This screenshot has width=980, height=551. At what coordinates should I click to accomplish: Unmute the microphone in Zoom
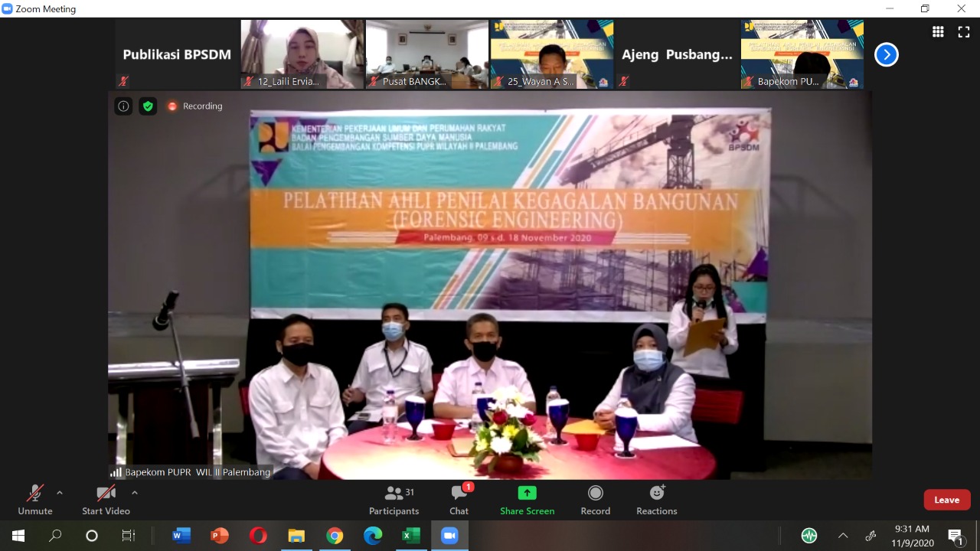(35, 500)
